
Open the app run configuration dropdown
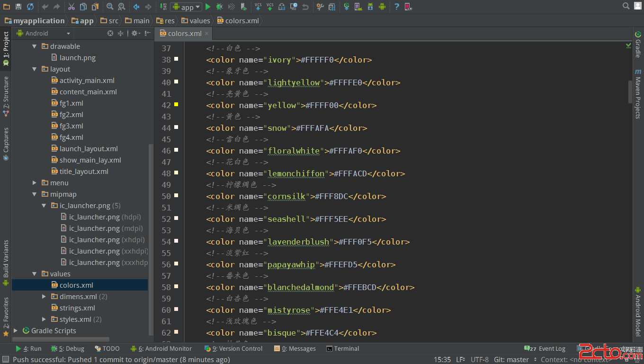point(186,7)
